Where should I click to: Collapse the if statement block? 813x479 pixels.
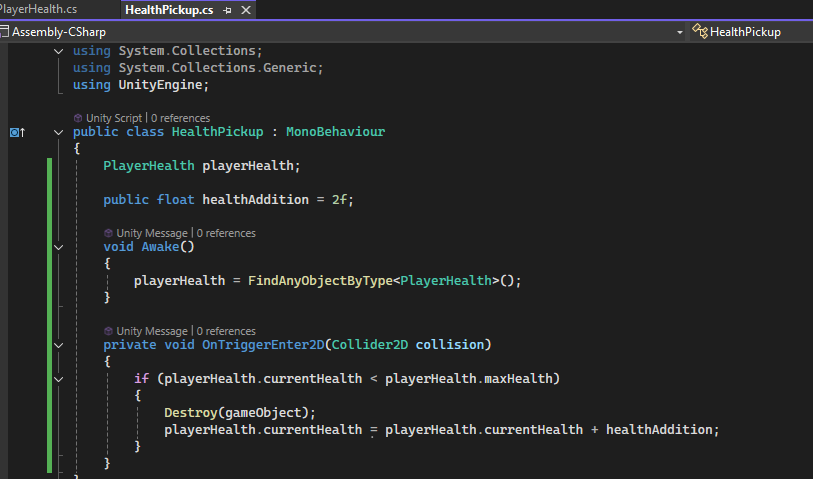[x=59, y=379]
